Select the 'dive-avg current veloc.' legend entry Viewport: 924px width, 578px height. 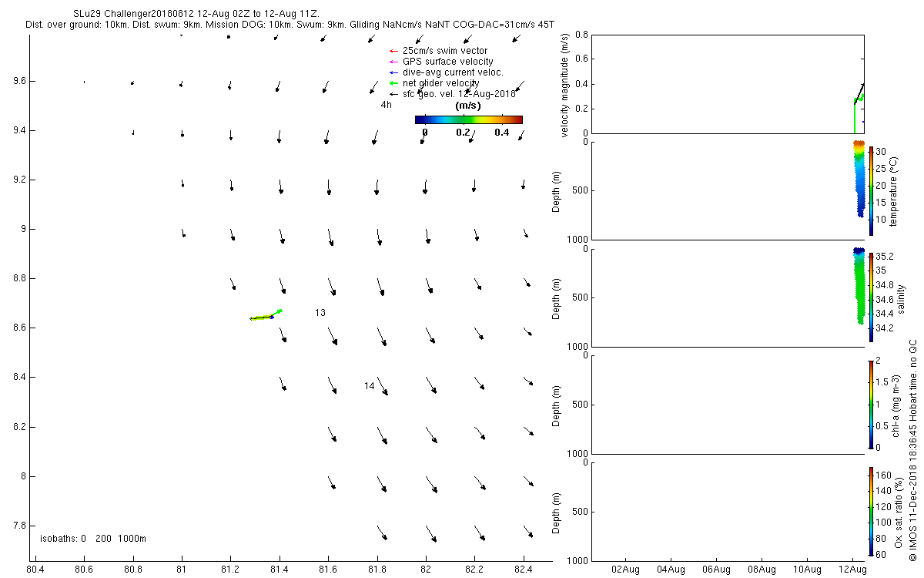453,72
